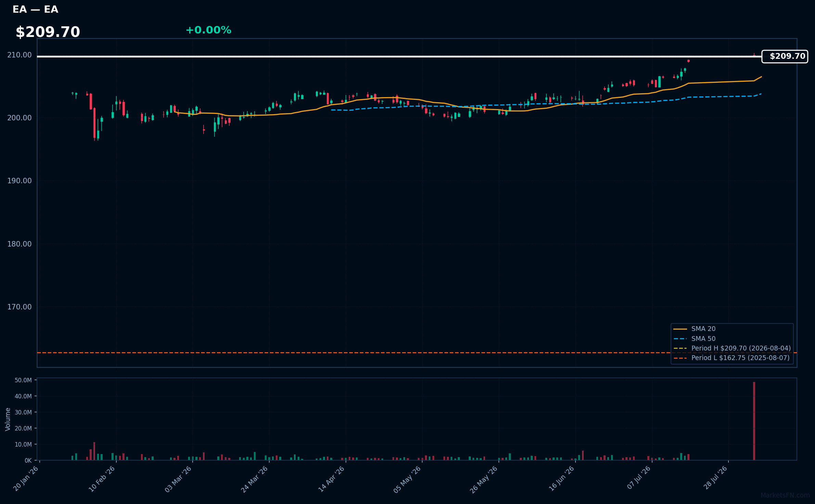The height and width of the screenshot is (504, 815).
Task: Click the 200.00 price axis label
Action: (19, 118)
